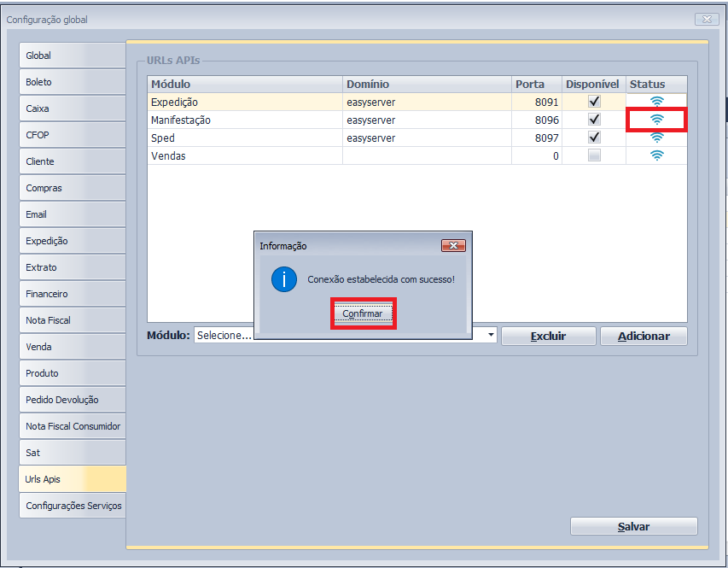This screenshot has height=568, width=728.
Task: Switch to the Nota Fiscal tab
Action: pyautogui.click(x=72, y=320)
